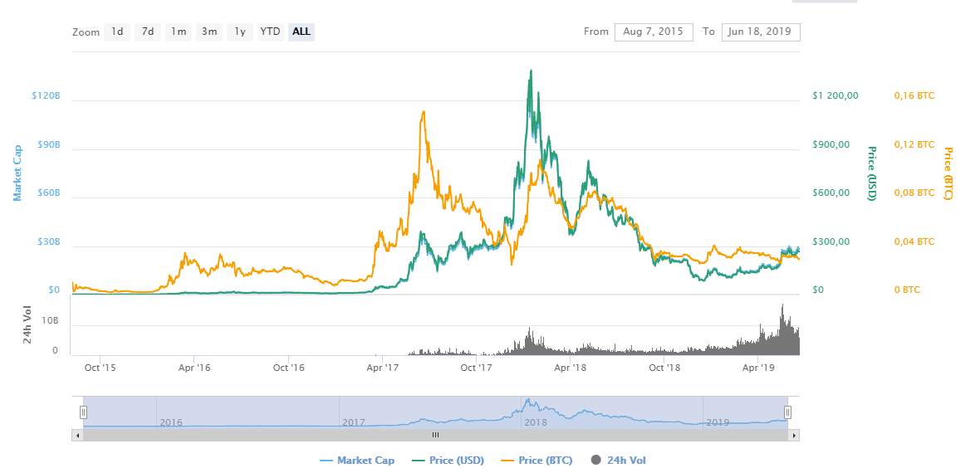Click the 0,16 BTC axis label
Viewport: 980px width, 468px height.
[x=914, y=96]
